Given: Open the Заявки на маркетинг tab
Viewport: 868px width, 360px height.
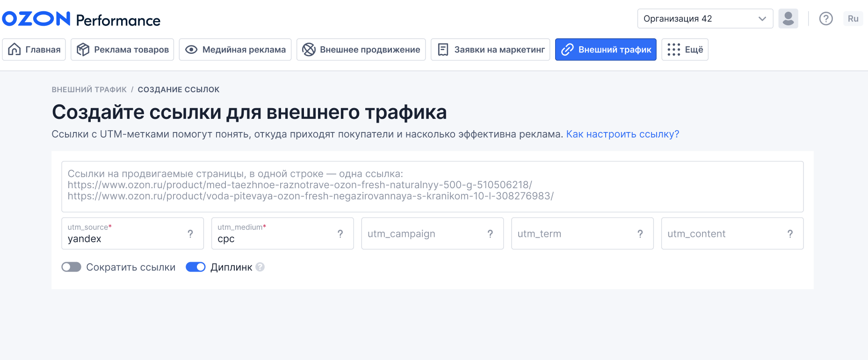Looking at the screenshot, I should pyautogui.click(x=491, y=50).
